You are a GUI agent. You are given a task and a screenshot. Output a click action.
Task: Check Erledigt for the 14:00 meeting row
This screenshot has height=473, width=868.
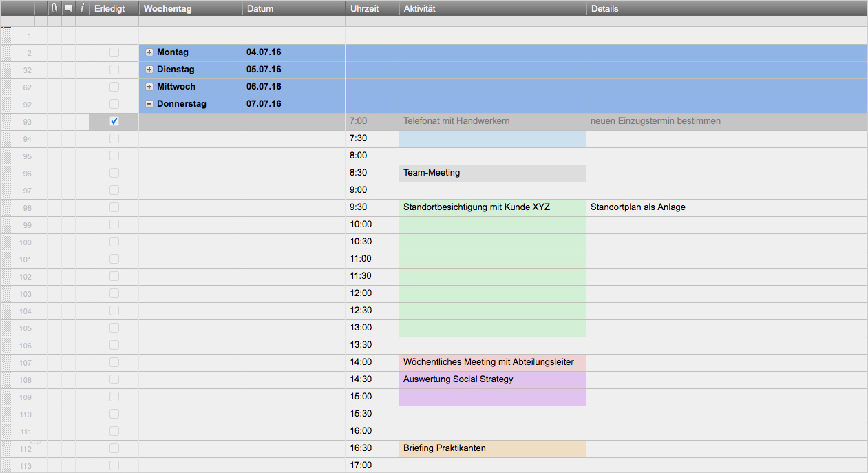[114, 362]
